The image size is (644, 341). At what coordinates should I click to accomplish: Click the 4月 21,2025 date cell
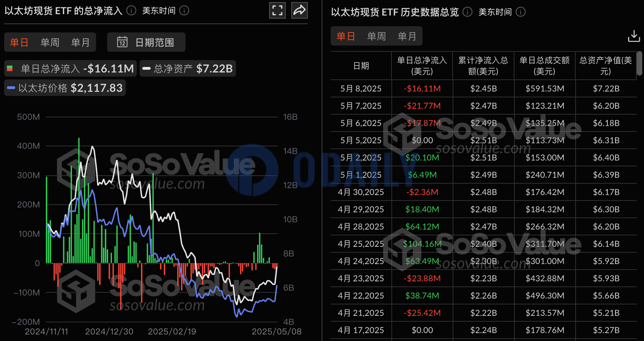click(x=361, y=313)
